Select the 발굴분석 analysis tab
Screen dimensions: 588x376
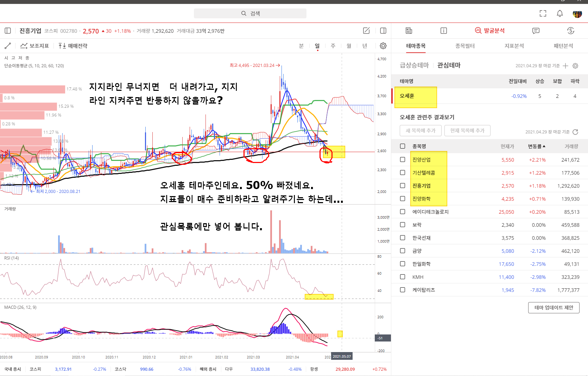490,31
